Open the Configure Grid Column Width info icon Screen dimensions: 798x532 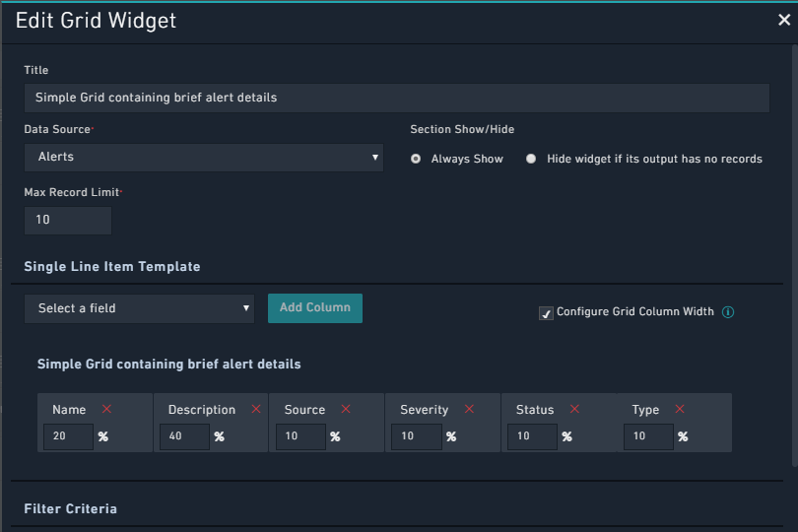pyautogui.click(x=728, y=312)
